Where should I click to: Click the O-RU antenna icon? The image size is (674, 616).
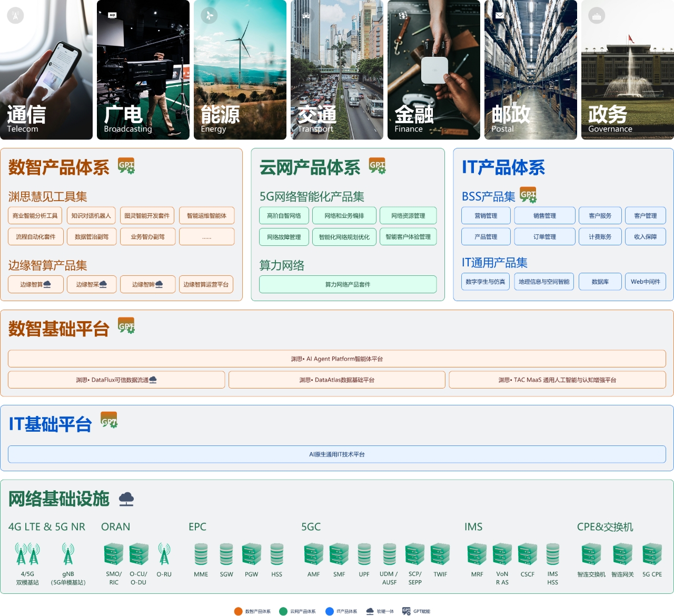(164, 554)
